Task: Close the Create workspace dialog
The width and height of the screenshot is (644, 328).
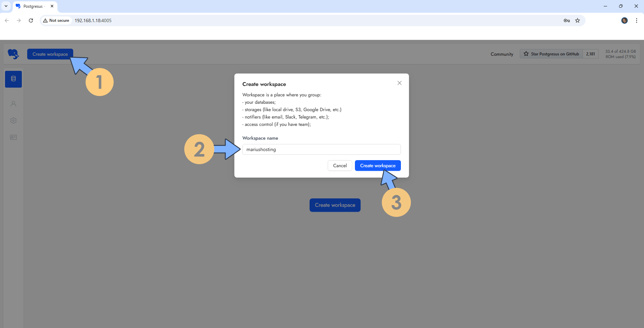Action: (x=399, y=83)
